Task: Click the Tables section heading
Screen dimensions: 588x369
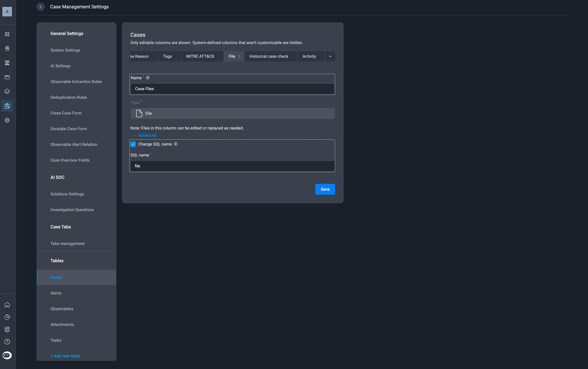Action: [57, 261]
